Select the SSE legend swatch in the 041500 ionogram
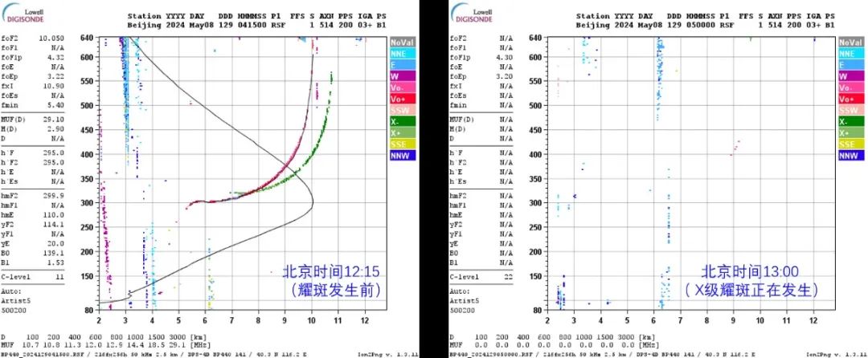The height and width of the screenshot is (358, 868). click(403, 144)
